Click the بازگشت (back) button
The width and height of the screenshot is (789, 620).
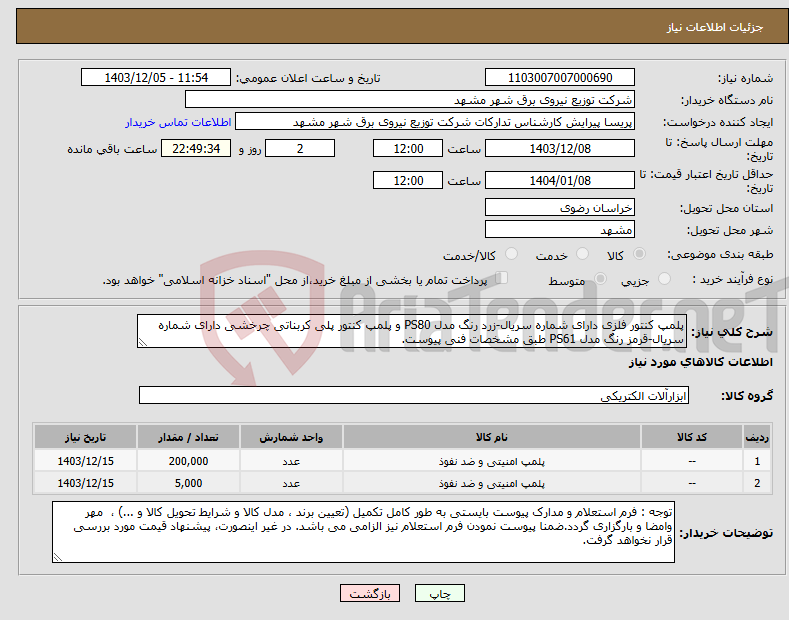point(370,593)
